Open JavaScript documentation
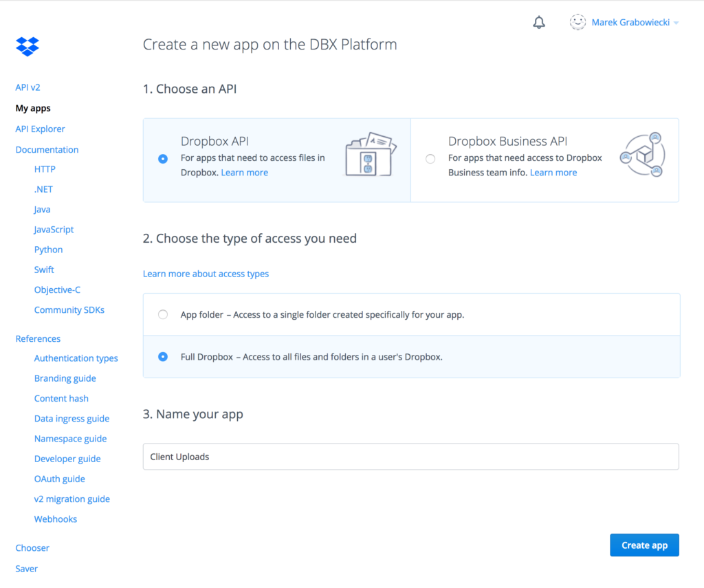Image resolution: width=704 pixels, height=588 pixels. [x=54, y=230]
